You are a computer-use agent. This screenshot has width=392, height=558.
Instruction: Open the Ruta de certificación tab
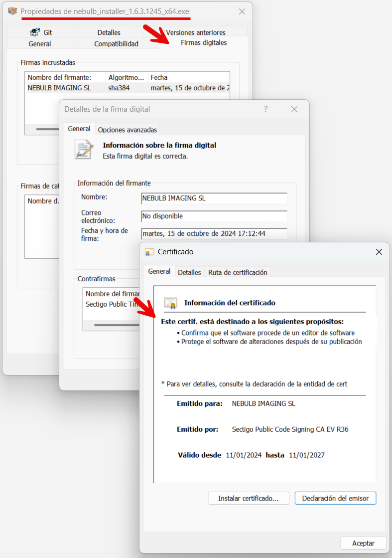(x=238, y=272)
